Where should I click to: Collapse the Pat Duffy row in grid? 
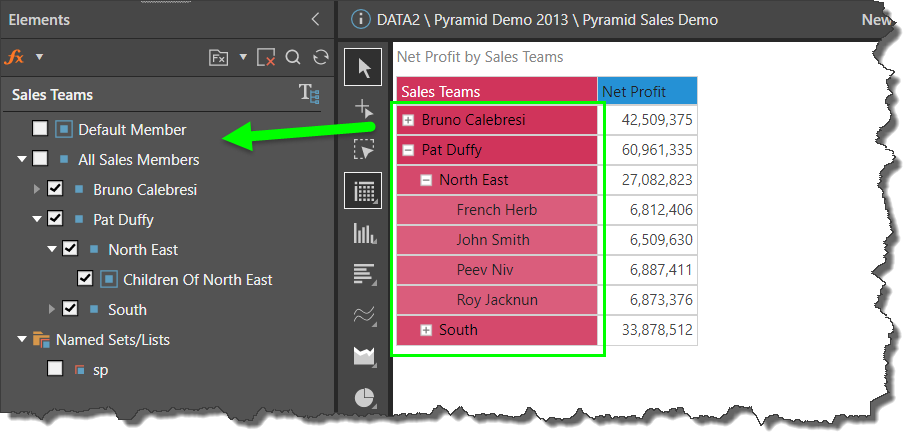408,150
